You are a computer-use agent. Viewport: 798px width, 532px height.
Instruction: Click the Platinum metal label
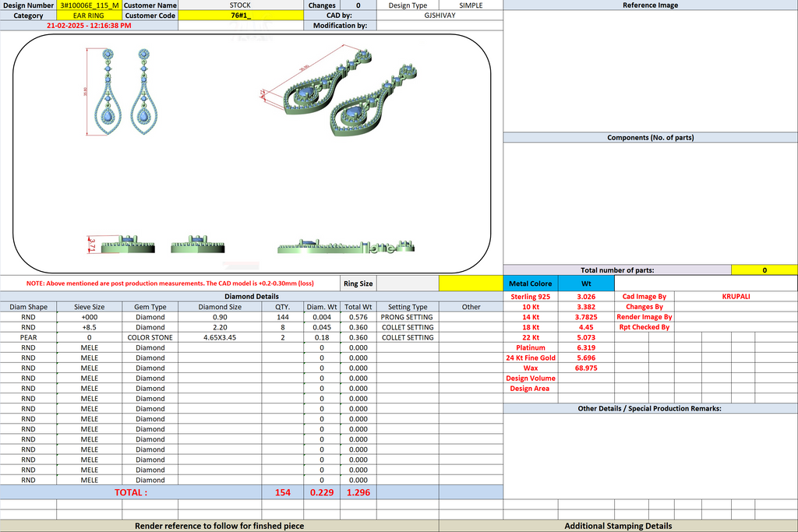point(530,347)
